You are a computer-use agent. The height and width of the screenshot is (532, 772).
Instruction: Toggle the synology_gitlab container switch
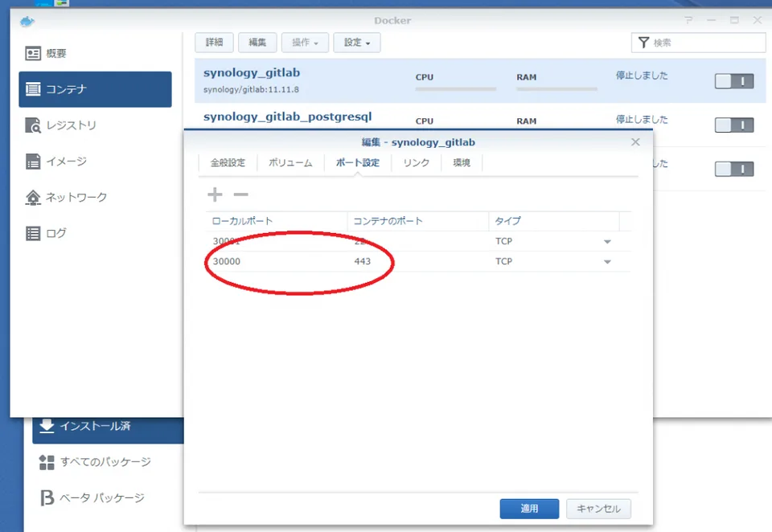pyautogui.click(x=734, y=81)
